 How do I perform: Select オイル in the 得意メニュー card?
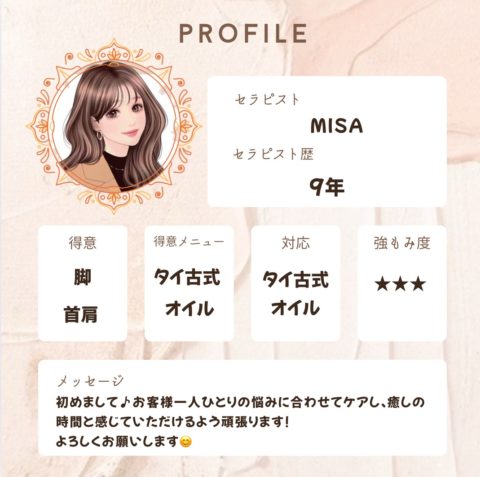coord(189,308)
